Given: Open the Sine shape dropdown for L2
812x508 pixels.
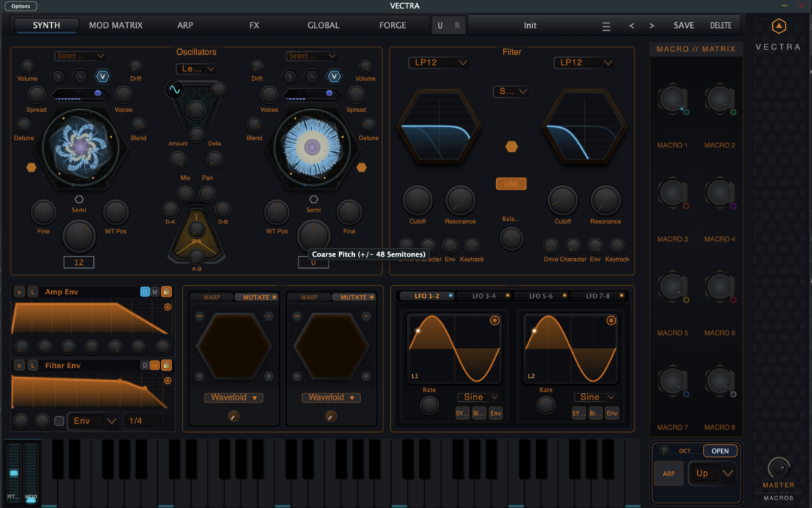Looking at the screenshot, I should point(595,397).
